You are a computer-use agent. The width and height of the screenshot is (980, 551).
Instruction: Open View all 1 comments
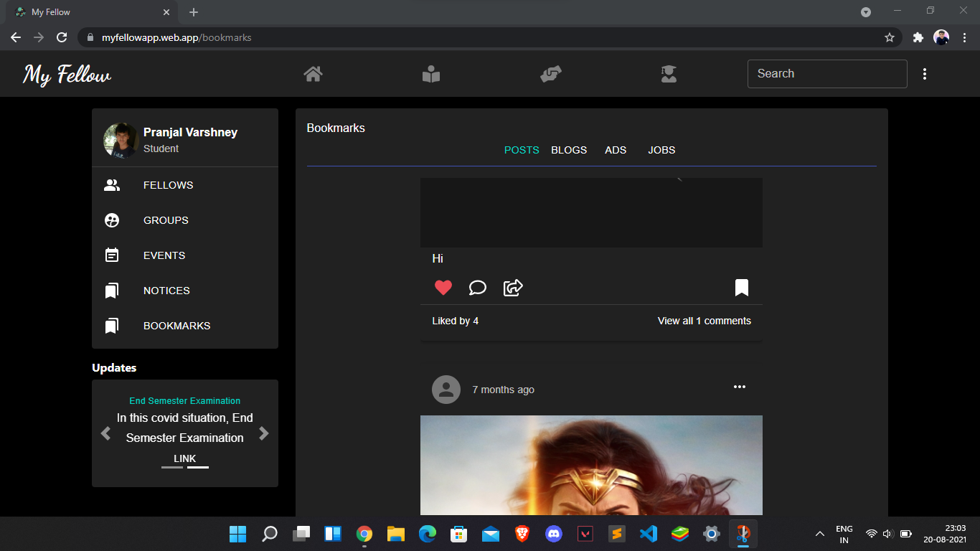[x=705, y=321]
